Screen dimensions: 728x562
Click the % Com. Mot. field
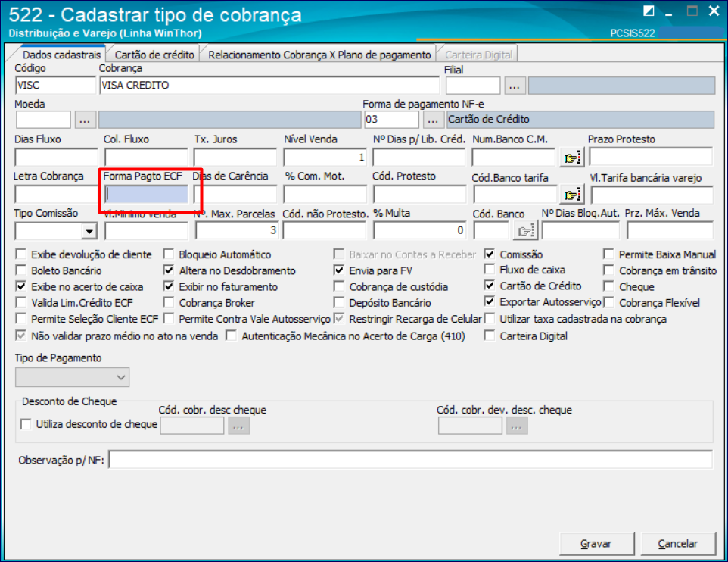tap(325, 195)
